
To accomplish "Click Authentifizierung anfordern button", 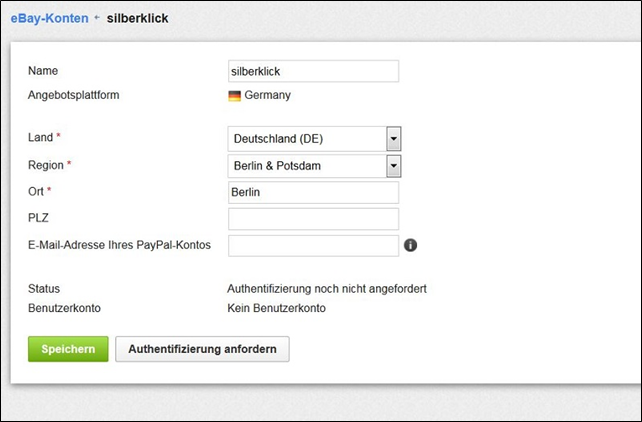I will (202, 349).
